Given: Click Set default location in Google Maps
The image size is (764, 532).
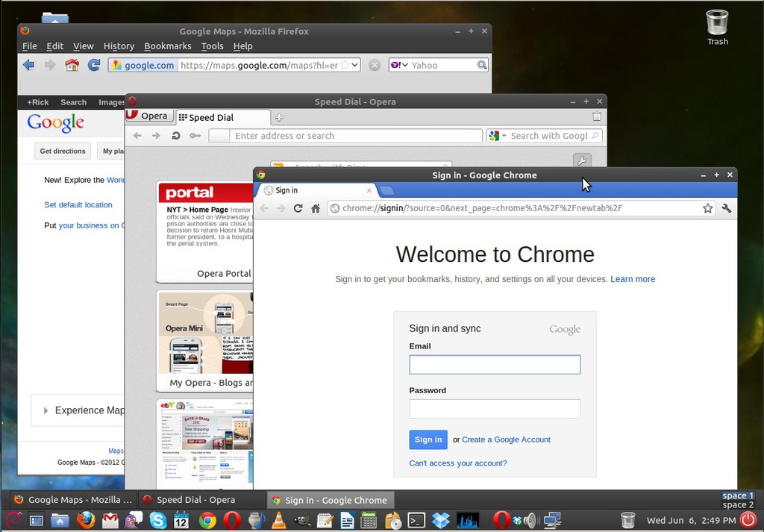Looking at the screenshot, I should tap(78, 204).
